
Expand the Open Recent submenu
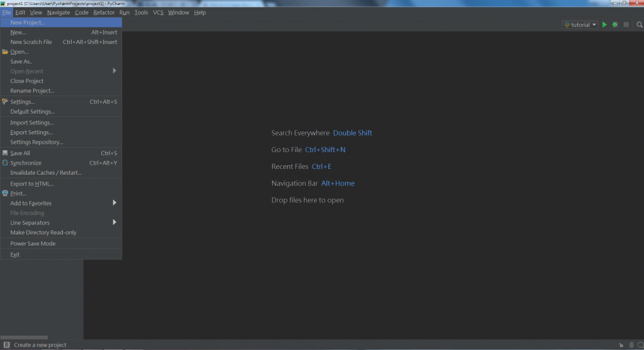click(61, 71)
